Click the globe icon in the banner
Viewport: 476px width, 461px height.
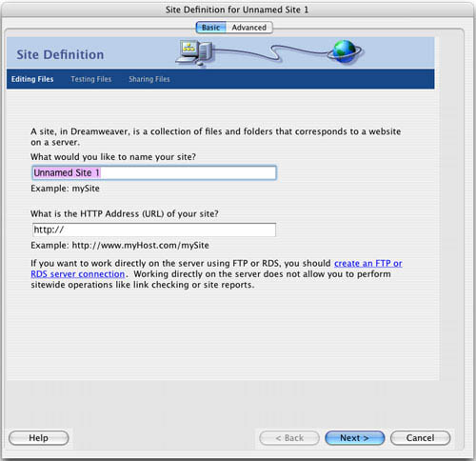pyautogui.click(x=345, y=51)
